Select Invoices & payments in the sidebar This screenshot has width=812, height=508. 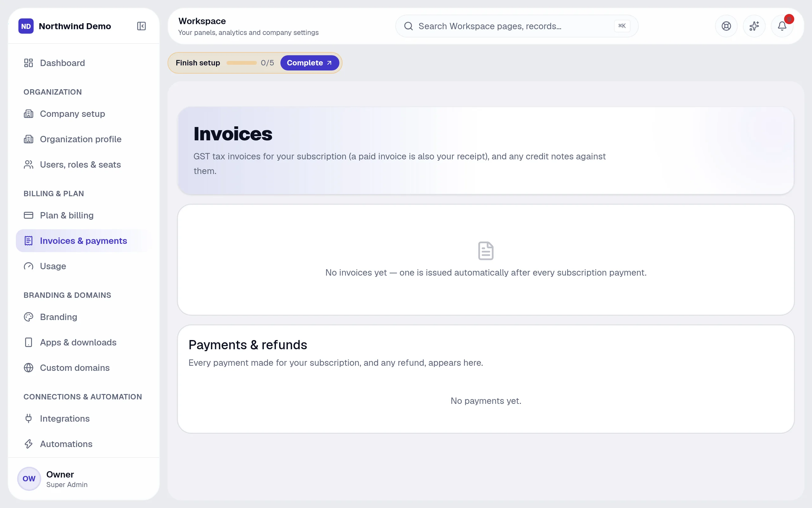pyautogui.click(x=84, y=241)
